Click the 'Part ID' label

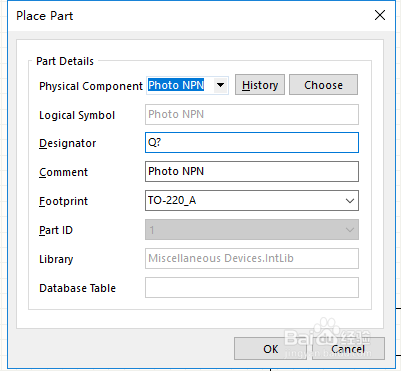coord(56,230)
